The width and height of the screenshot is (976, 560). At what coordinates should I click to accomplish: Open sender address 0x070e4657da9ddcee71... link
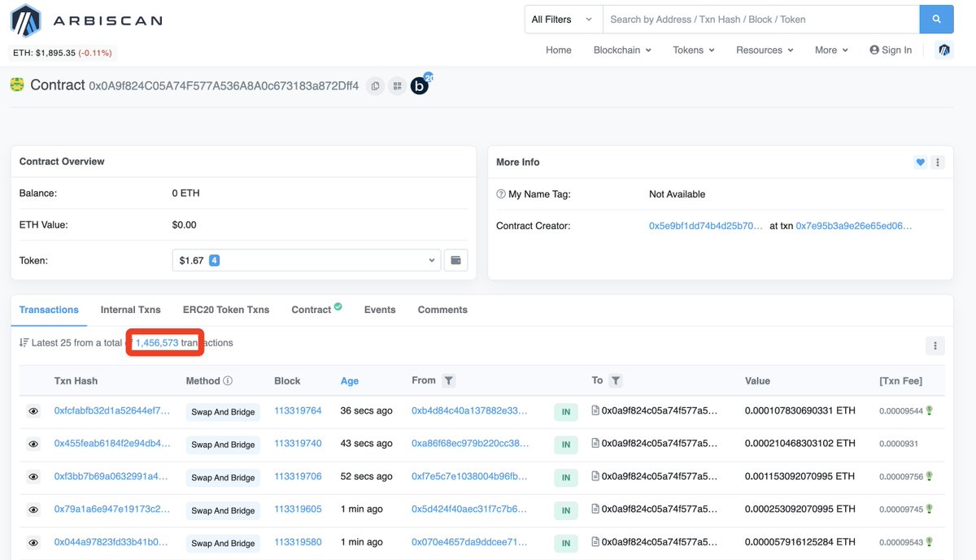pyautogui.click(x=470, y=541)
